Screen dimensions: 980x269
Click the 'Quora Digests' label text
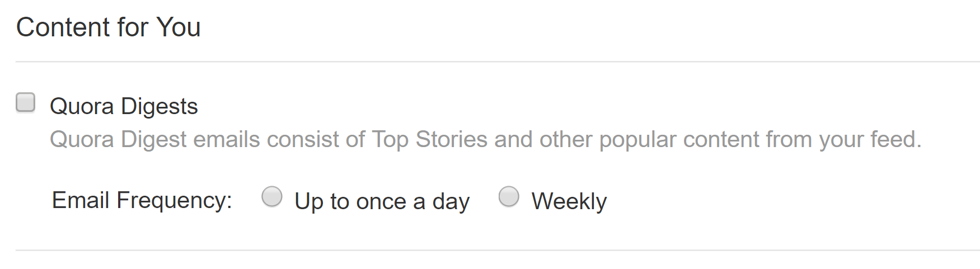(124, 106)
